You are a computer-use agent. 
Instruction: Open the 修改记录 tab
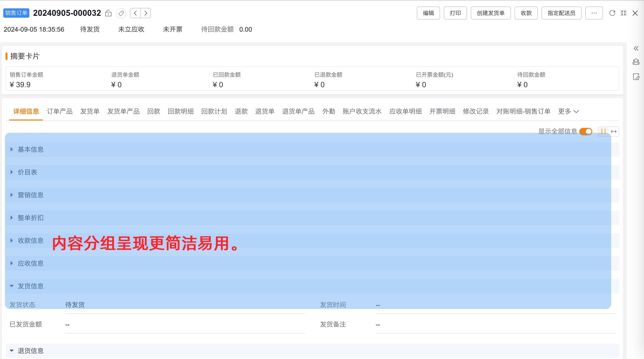(x=475, y=111)
